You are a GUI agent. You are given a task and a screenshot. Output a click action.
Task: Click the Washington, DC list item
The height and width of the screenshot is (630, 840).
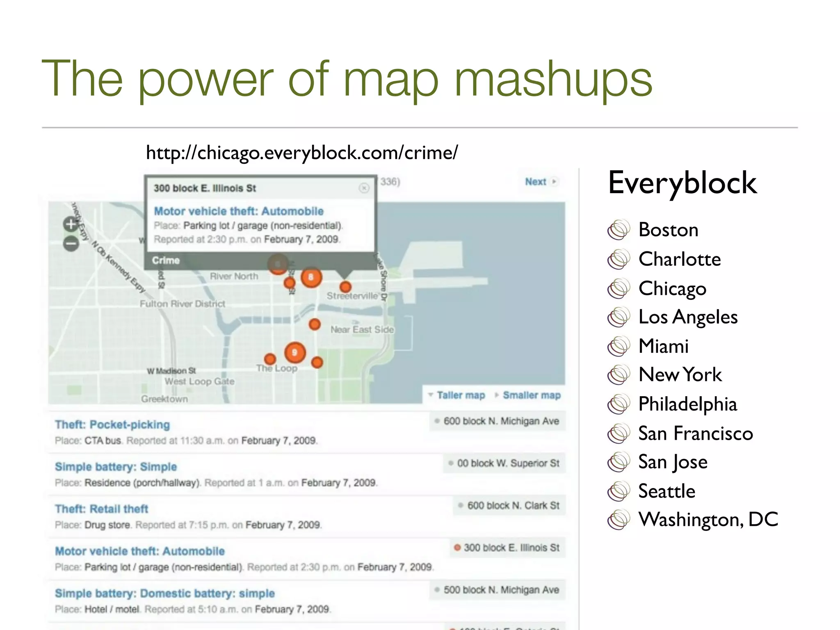708,520
